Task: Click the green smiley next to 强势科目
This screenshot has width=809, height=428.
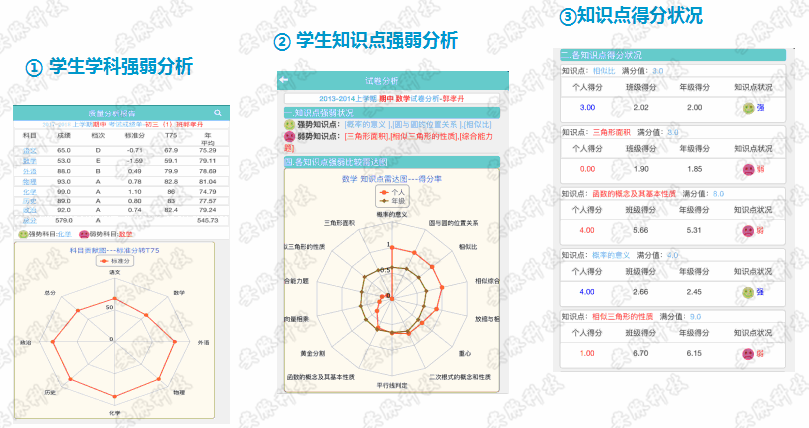Action: pyautogui.click(x=23, y=233)
